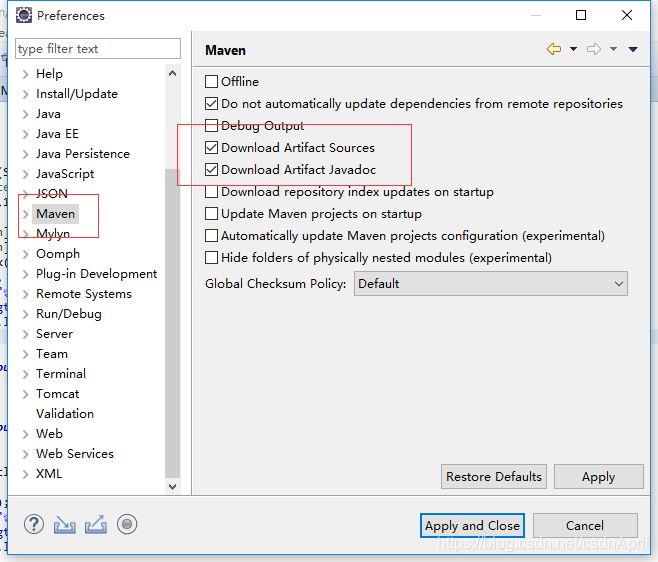Viewport: 658px width, 562px height.
Task: Click the type filter text field
Action: click(98, 49)
